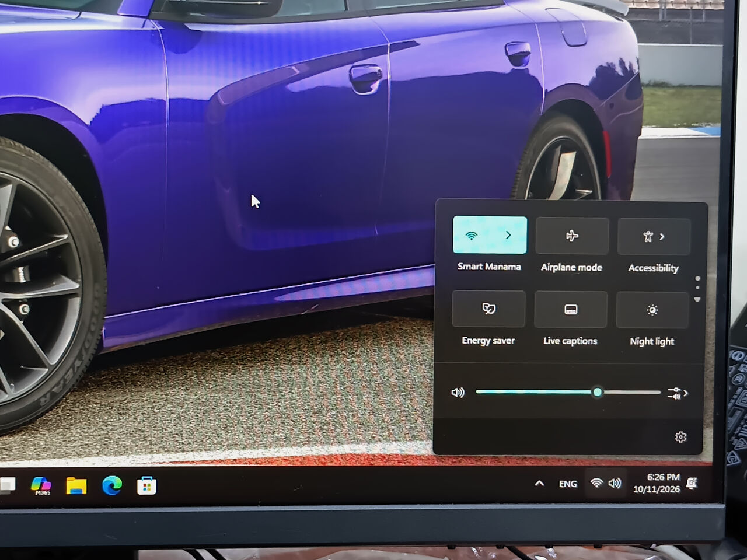Open the notification icon beside the clock

pyautogui.click(x=693, y=483)
